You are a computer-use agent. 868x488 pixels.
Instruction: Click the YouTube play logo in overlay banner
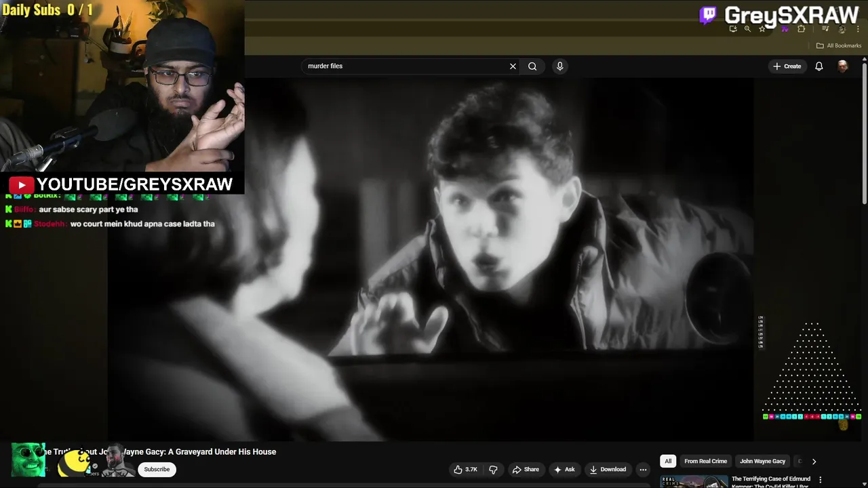(21, 184)
